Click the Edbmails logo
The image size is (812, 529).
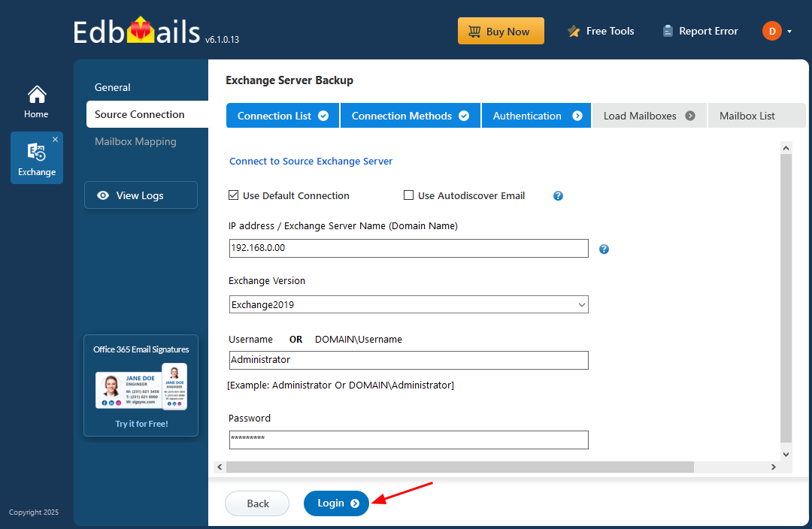[x=137, y=31]
